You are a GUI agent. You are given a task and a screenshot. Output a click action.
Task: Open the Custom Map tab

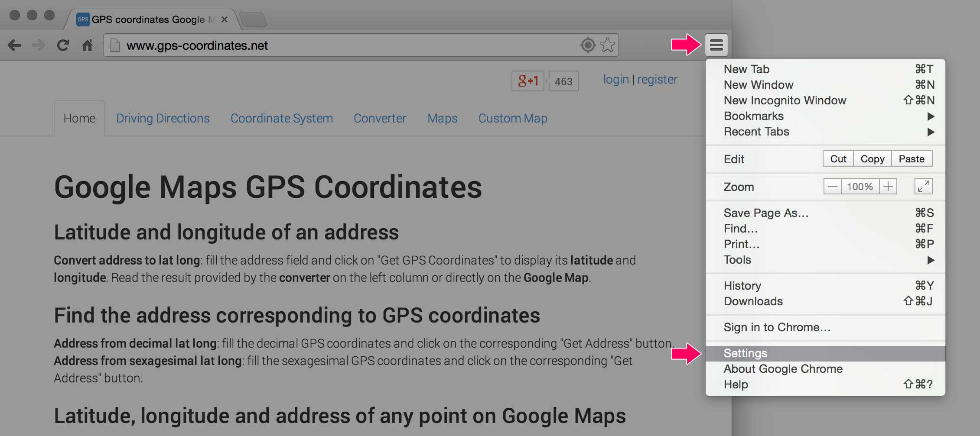pyautogui.click(x=513, y=118)
